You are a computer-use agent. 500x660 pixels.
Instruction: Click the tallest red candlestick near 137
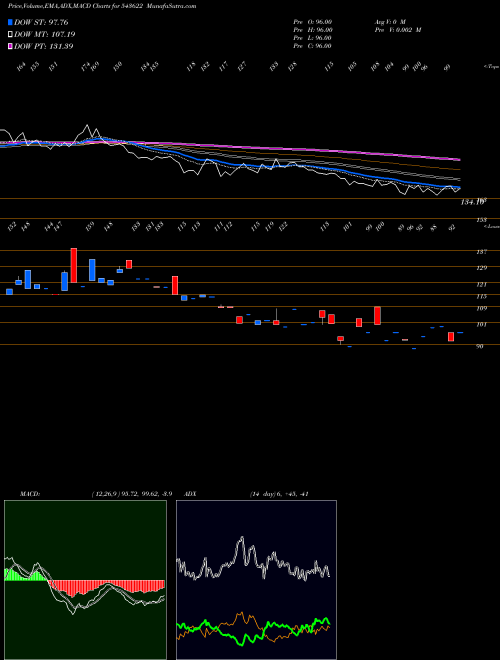pyautogui.click(x=74, y=265)
